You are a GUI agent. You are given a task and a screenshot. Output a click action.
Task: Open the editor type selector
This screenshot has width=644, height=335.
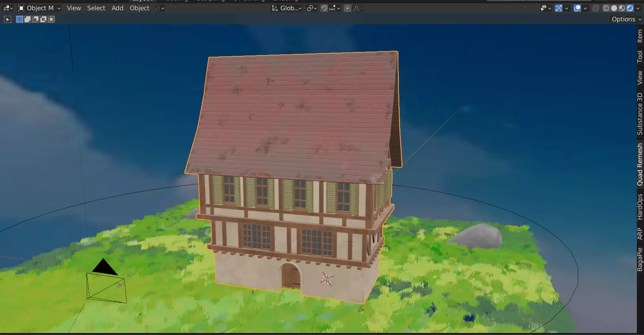8,8
